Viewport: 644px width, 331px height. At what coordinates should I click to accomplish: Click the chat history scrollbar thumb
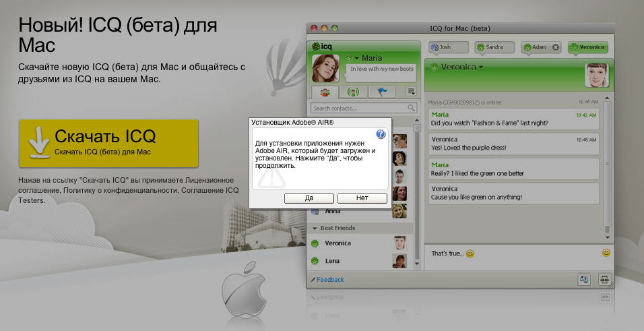point(608,163)
